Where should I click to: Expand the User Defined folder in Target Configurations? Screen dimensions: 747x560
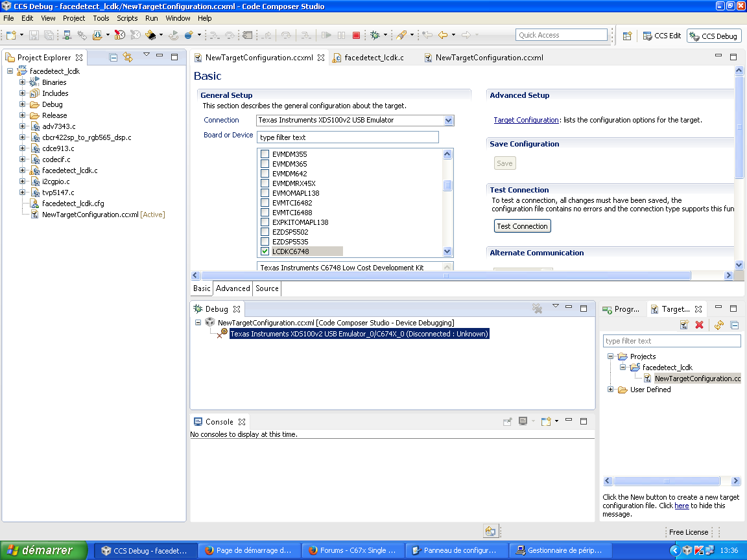610,389
